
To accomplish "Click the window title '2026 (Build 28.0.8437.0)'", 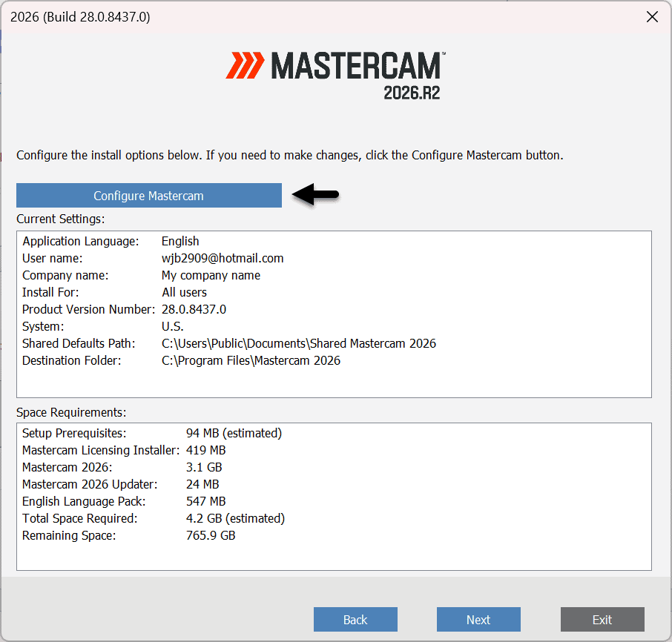I will pyautogui.click(x=80, y=17).
